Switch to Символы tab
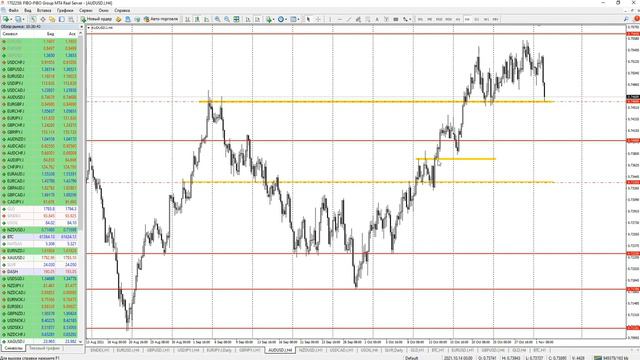The image size is (640, 360). pyautogui.click(x=13, y=348)
